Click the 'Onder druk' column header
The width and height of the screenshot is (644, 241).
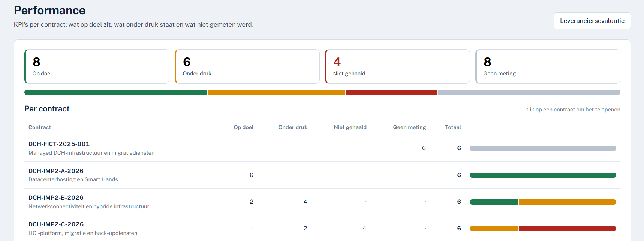[293, 127]
